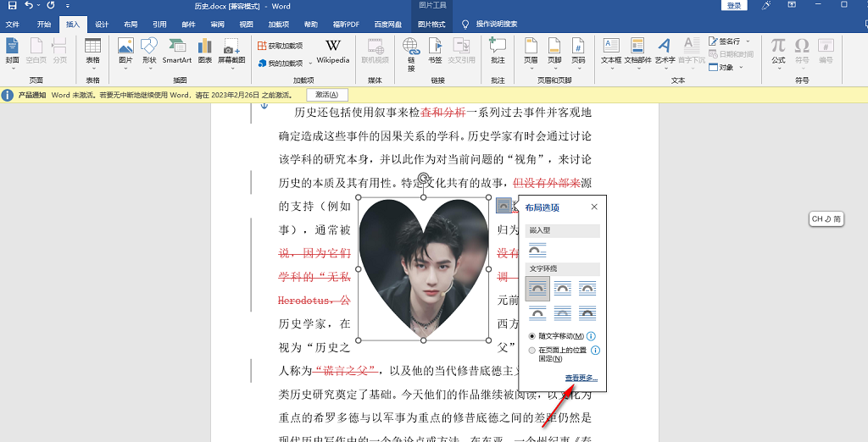Switch to the Review (审阅) tab
The width and height of the screenshot is (868, 442).
click(218, 25)
